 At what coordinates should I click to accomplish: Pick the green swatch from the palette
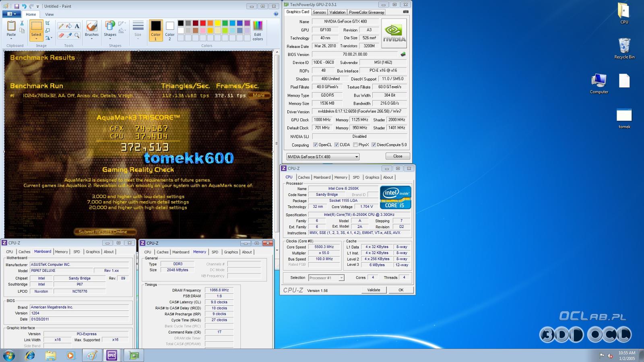point(225,23)
